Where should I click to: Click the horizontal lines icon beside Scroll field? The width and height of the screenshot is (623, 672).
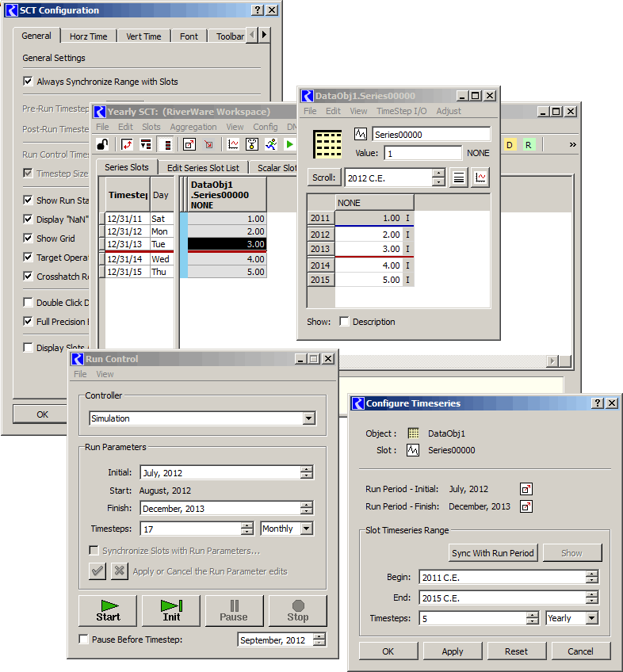point(458,178)
